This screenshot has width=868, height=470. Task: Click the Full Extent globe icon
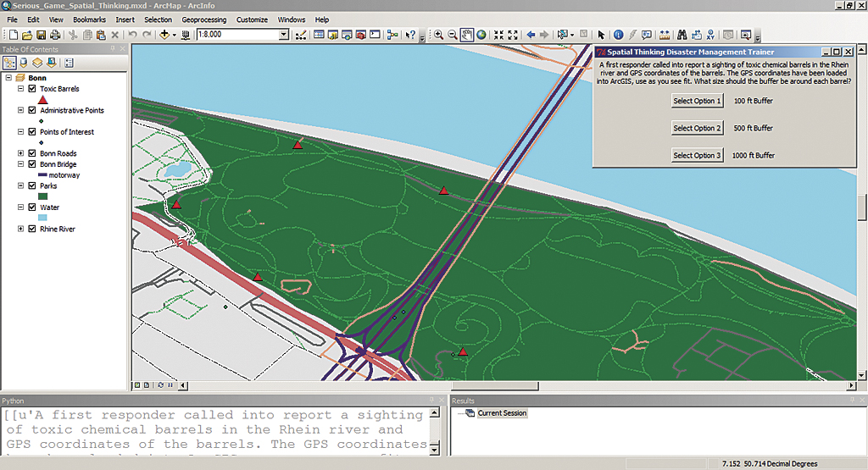481,35
